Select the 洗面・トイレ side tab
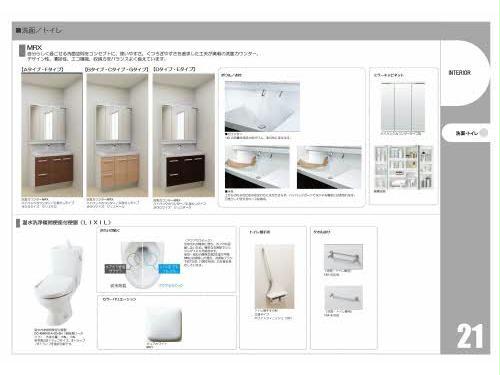Image resolution: width=500 pixels, height=375 pixels. [x=466, y=133]
